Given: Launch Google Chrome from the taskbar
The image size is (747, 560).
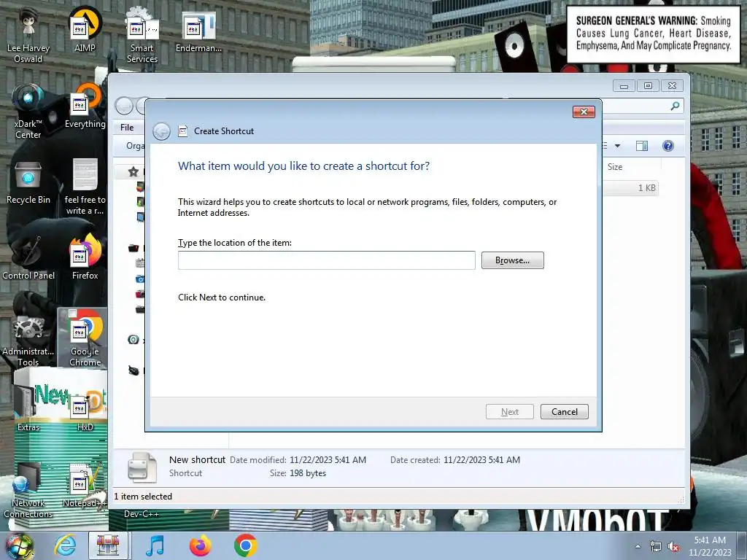Looking at the screenshot, I should pyautogui.click(x=246, y=545).
